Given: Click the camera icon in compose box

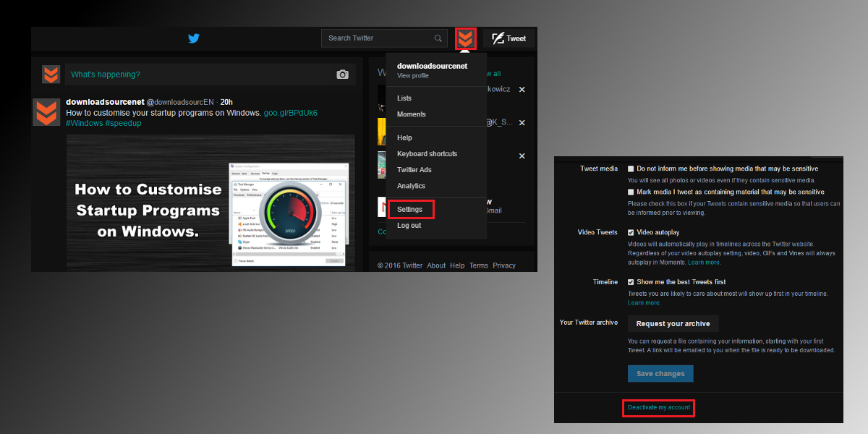Looking at the screenshot, I should (342, 75).
